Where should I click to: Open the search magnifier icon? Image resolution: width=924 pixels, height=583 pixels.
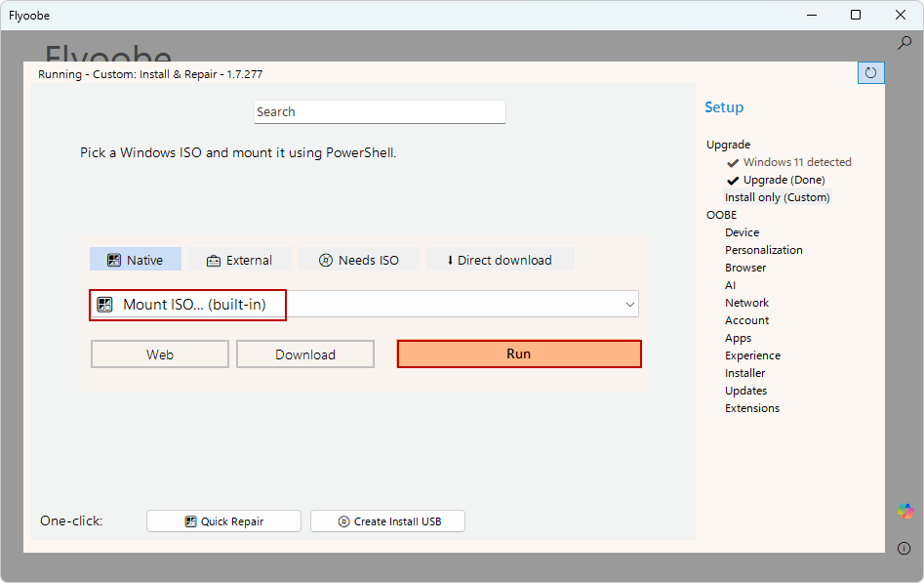tap(904, 43)
